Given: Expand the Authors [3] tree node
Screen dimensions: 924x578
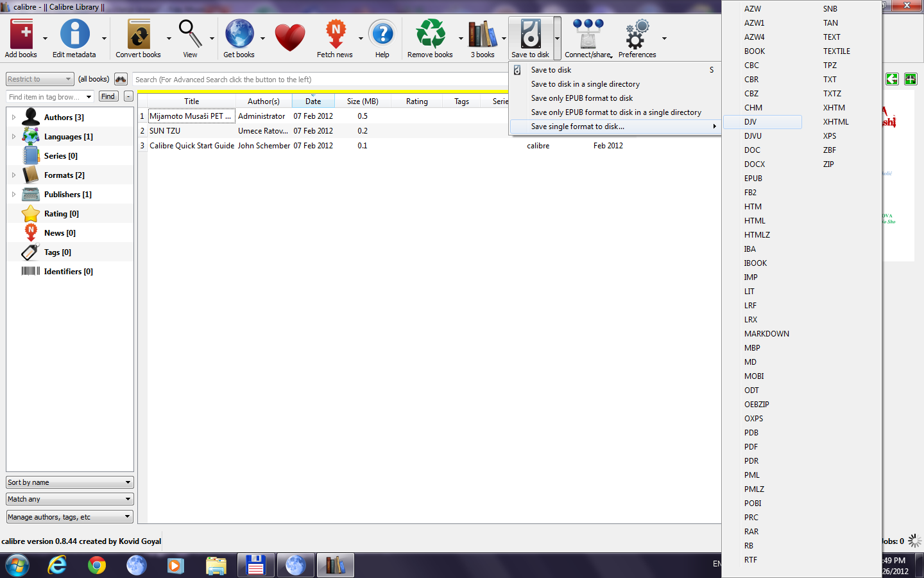Looking at the screenshot, I should pos(13,118).
